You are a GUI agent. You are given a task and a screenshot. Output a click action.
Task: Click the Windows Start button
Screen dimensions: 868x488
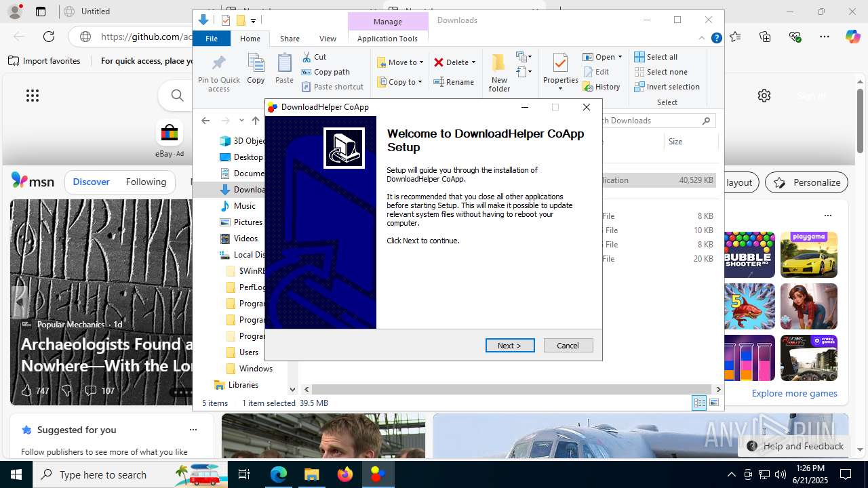pyautogui.click(x=16, y=474)
